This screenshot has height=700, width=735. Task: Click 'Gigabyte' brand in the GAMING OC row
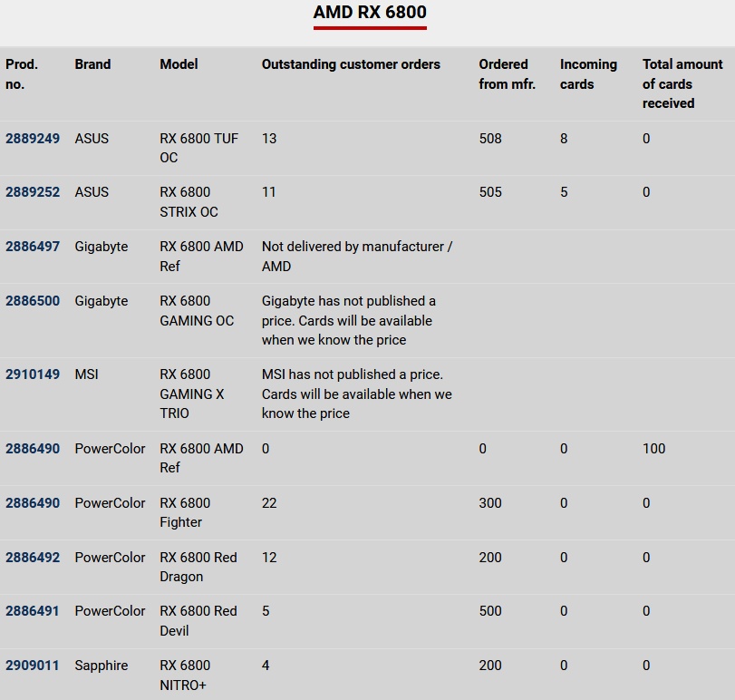coord(101,300)
